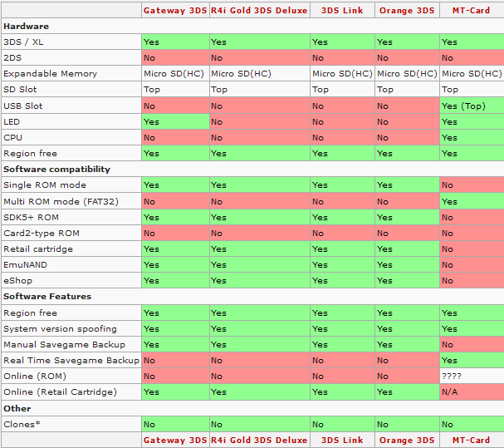The image size is (504, 448).
Task: Click R4i Gold 'No' cell in LED row
Action: pyautogui.click(x=260, y=121)
